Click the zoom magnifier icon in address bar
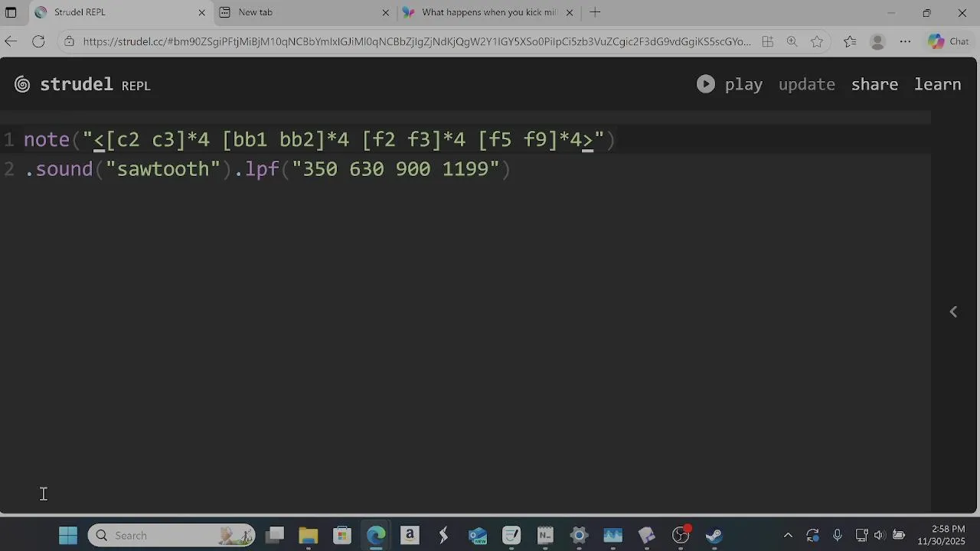The image size is (980, 551). point(792,42)
